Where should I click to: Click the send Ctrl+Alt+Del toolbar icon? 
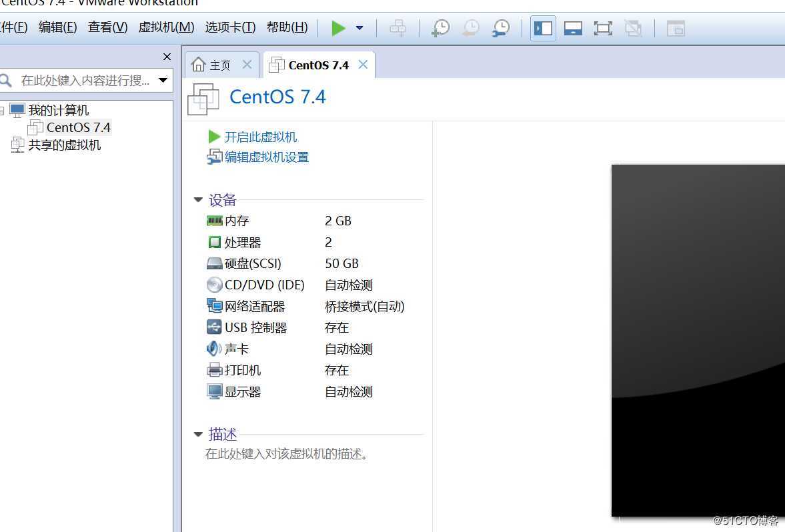pyautogui.click(x=398, y=28)
